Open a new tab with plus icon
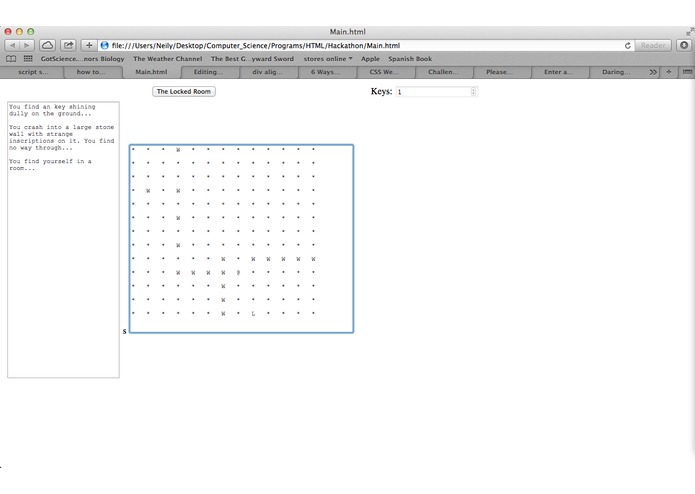 pos(668,72)
